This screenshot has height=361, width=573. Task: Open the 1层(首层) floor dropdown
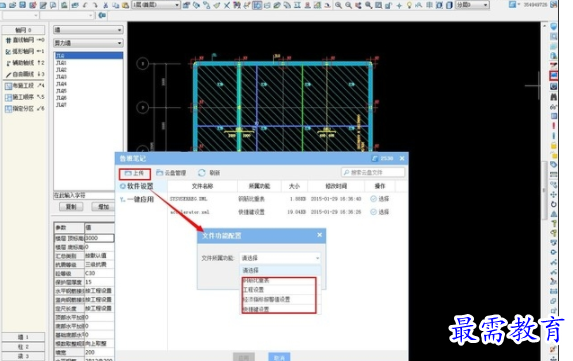(x=156, y=5)
